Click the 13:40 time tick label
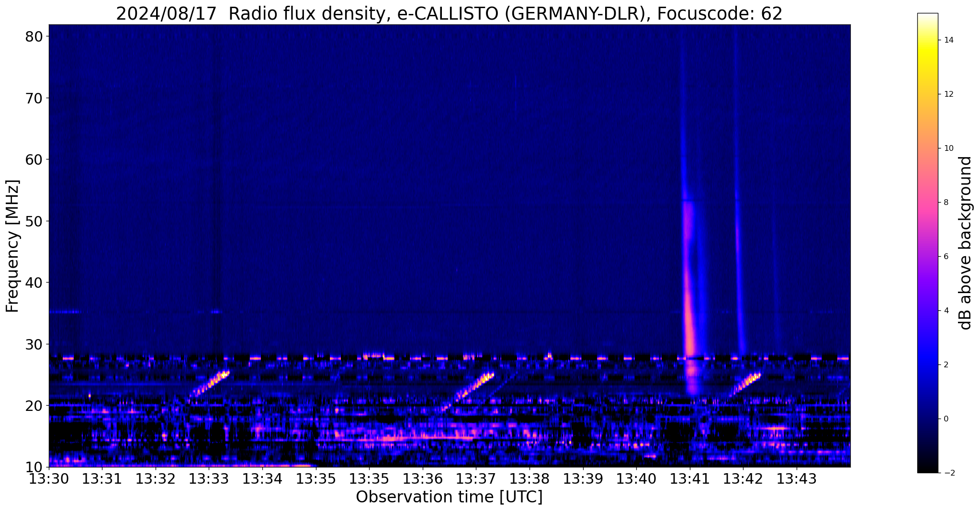Screen dimensions: 980x511 (x=636, y=478)
